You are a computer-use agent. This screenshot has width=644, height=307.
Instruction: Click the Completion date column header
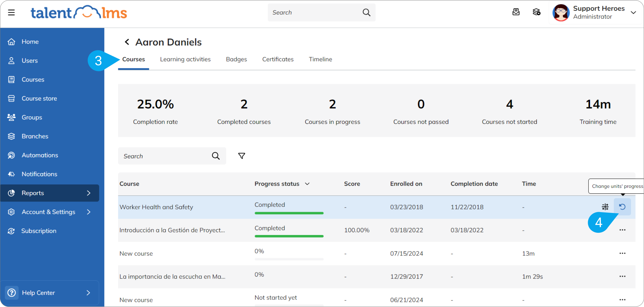474,184
